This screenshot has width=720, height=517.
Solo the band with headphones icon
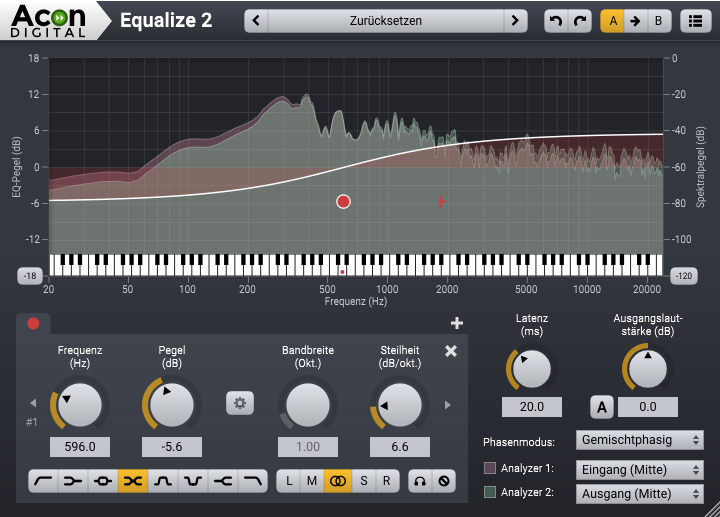pos(421,481)
